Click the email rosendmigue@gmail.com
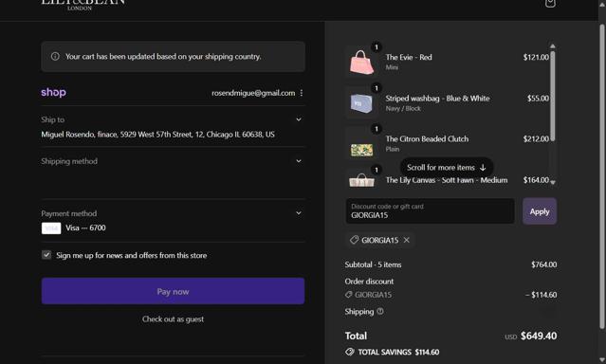Image resolution: width=606 pixels, height=364 pixels. (253, 93)
